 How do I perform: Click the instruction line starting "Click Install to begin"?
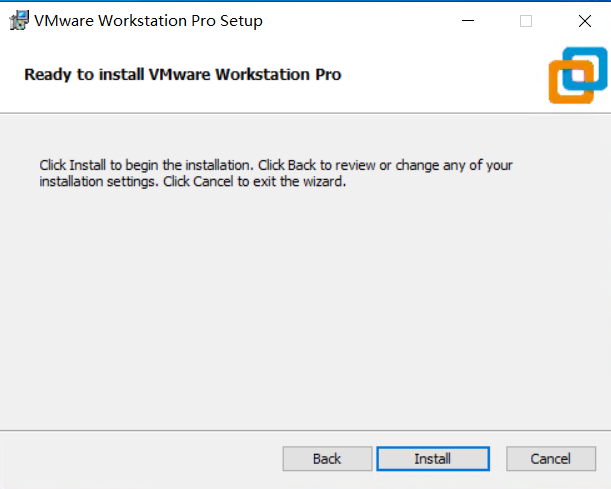[x=275, y=165]
